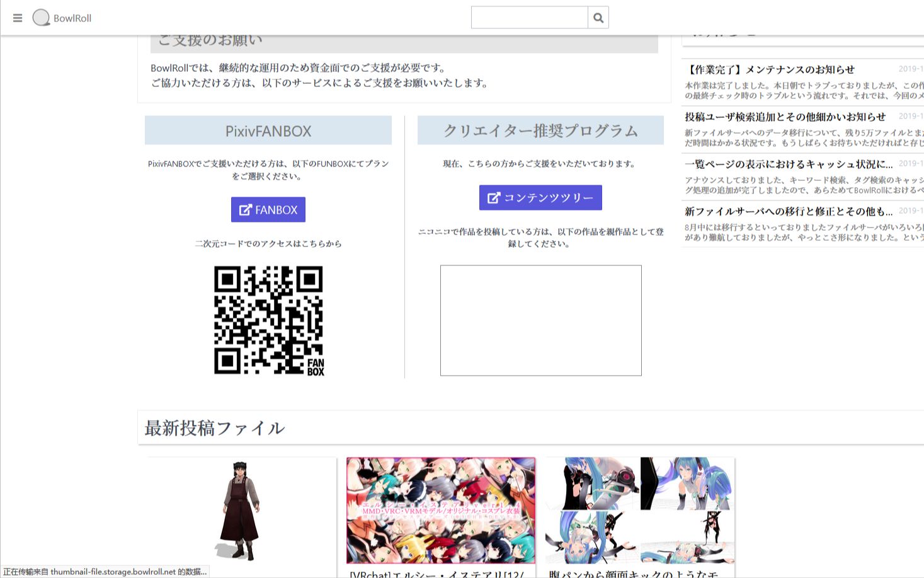Screen dimensions: 924x578
Task: Open the MMD·VRC·VRM costume banner thumbnail
Action: coord(441,511)
